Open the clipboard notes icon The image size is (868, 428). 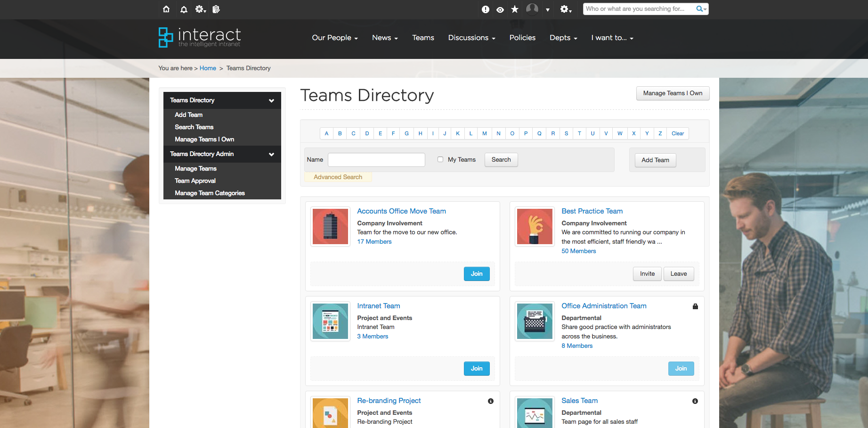tap(216, 9)
